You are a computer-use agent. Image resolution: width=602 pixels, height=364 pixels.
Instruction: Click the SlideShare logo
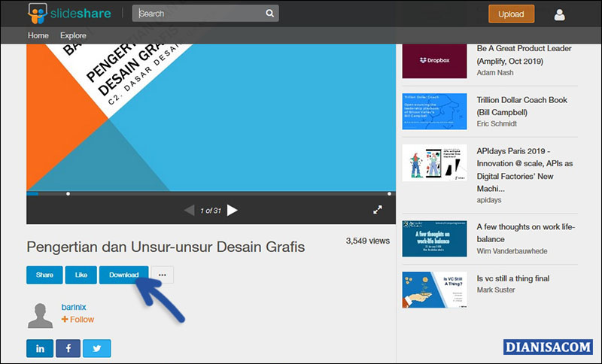coord(69,14)
